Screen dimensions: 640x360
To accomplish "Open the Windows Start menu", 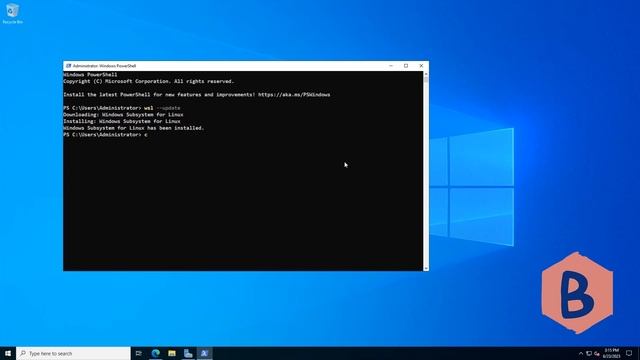I will click(8, 353).
